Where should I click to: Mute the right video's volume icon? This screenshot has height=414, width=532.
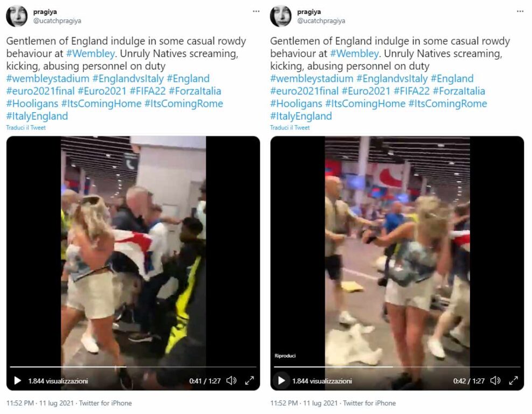coord(495,381)
